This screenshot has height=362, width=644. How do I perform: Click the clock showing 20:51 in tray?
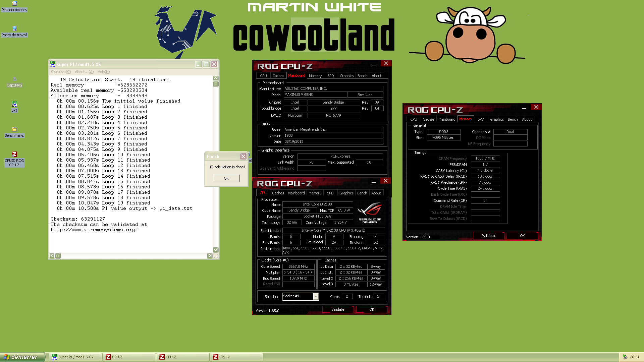[x=635, y=357]
